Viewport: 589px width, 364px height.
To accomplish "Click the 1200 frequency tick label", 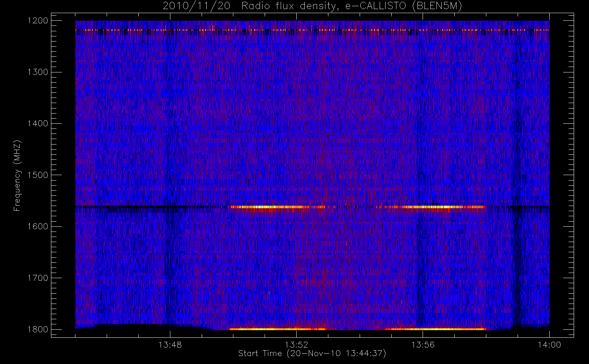I will pyautogui.click(x=38, y=21).
